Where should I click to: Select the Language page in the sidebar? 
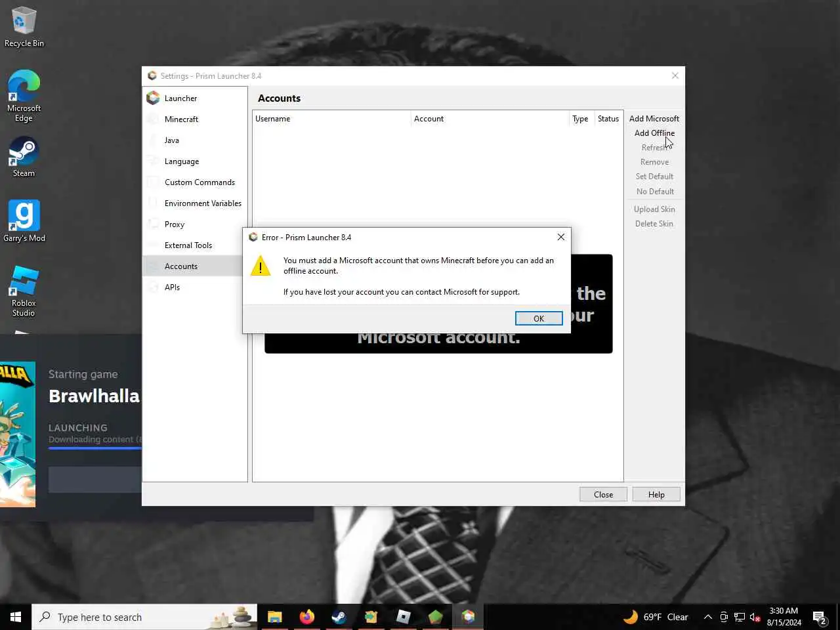coord(195,161)
